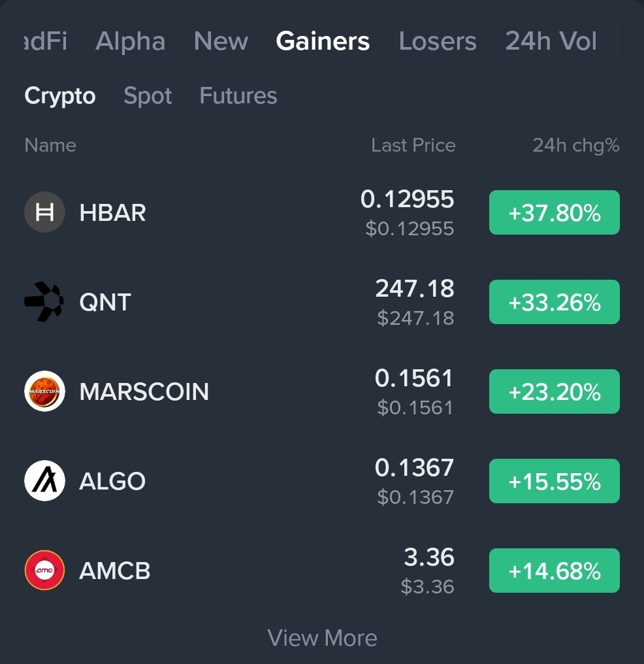Tap the +37.80% change badge
644x664 pixels.
[555, 212]
